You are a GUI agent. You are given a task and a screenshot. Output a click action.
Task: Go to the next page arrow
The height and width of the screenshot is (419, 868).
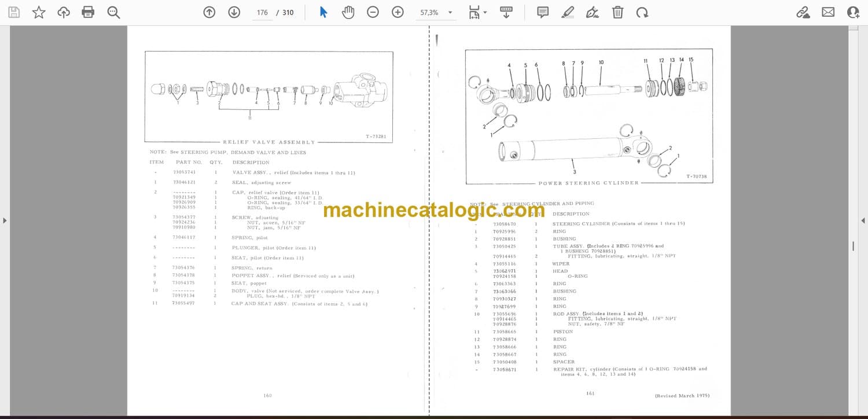click(x=234, y=12)
